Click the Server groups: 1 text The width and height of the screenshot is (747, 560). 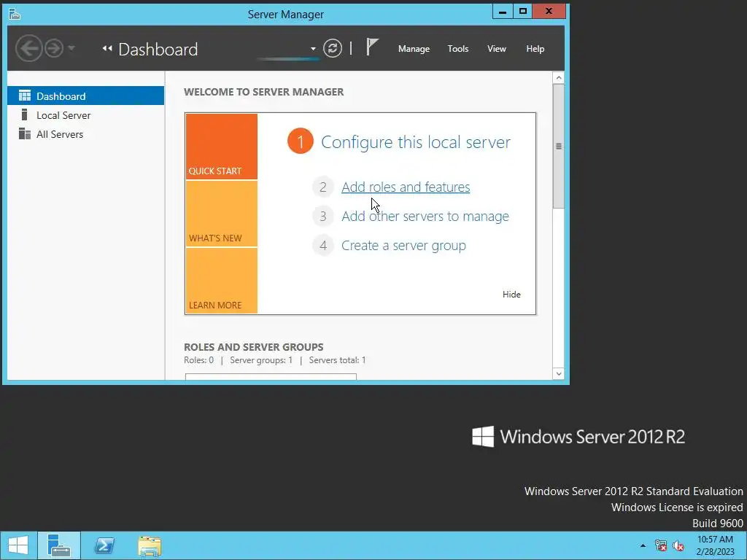click(261, 360)
